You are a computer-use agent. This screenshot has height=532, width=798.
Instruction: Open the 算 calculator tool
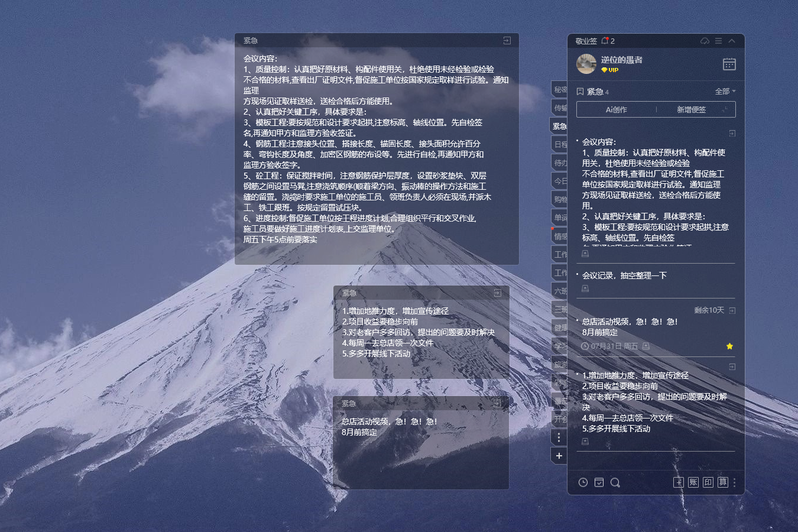[723, 482]
